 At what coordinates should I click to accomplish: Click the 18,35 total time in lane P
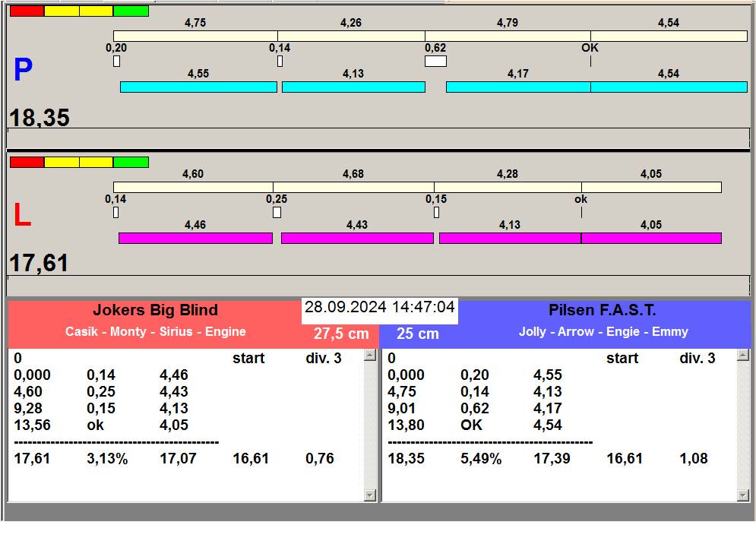(x=40, y=118)
